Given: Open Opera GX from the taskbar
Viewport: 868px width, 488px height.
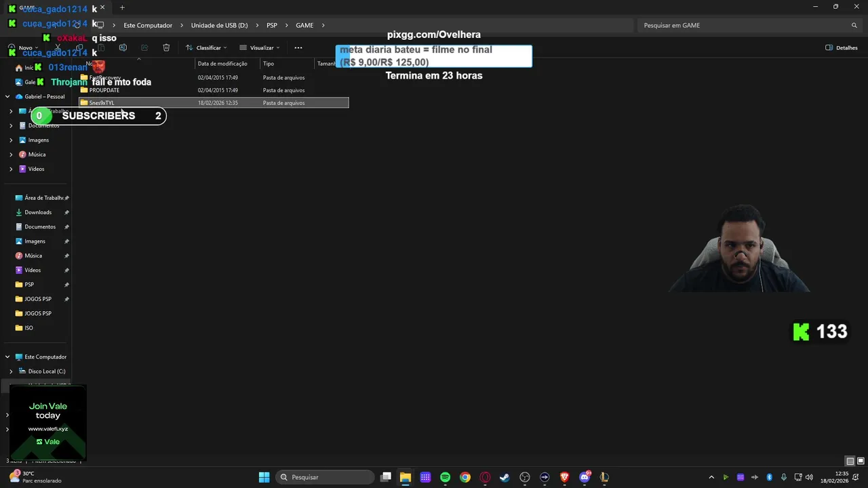Looking at the screenshot, I should click(485, 477).
